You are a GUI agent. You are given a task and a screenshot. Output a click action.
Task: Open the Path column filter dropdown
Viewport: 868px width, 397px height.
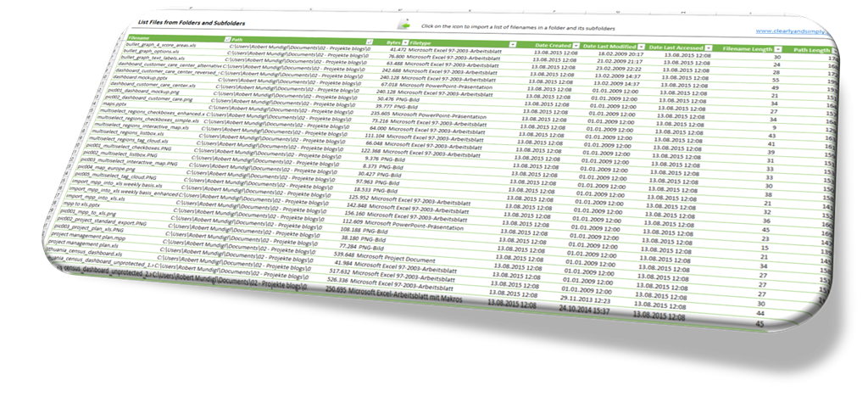(370, 42)
